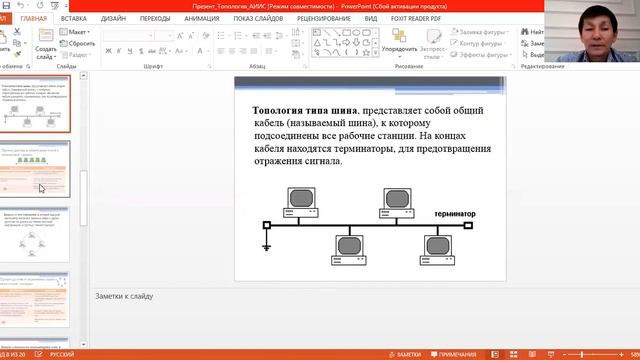Click ПРИМЕЧАНИЯ in the status bar
This screenshot has height=360, width=640.
coord(453,354)
